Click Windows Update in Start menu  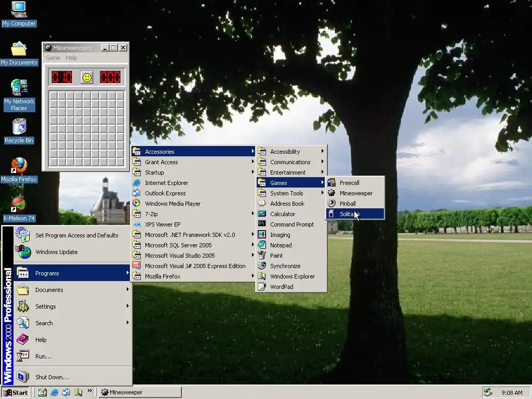(x=72, y=252)
